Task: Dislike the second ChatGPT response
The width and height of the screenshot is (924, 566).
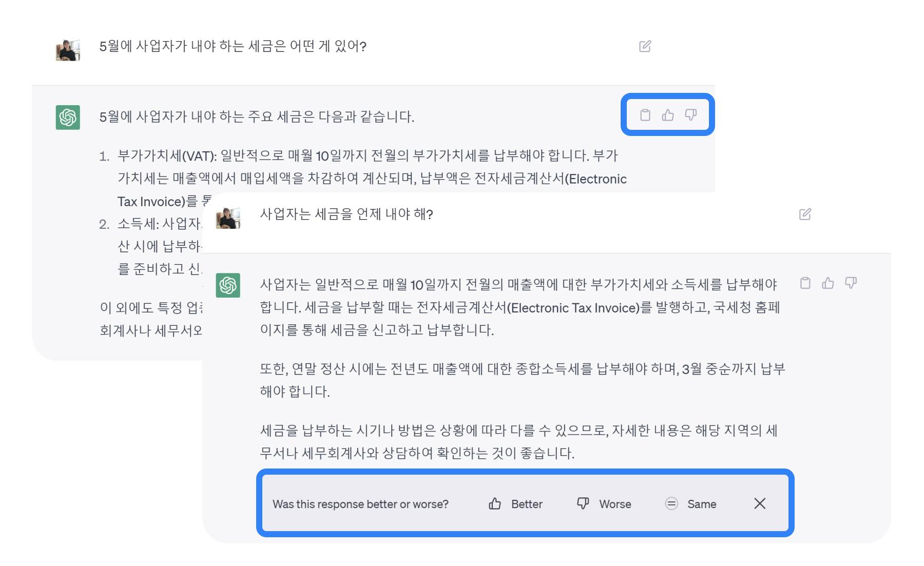Action: (x=851, y=283)
